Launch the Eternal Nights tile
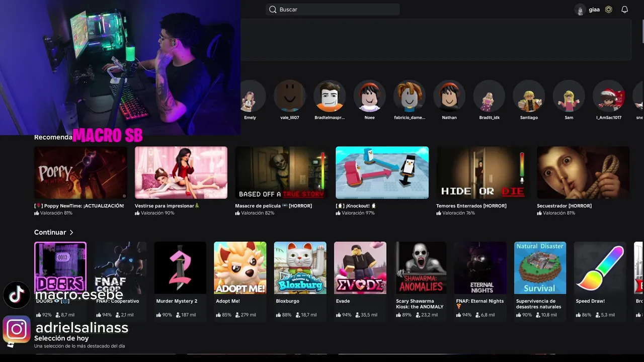 pyautogui.click(x=480, y=268)
